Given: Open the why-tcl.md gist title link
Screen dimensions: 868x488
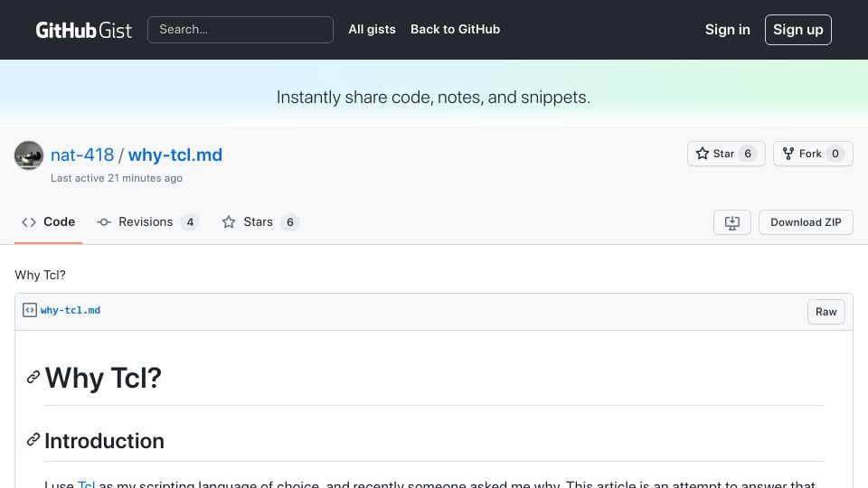Looking at the screenshot, I should (x=175, y=155).
